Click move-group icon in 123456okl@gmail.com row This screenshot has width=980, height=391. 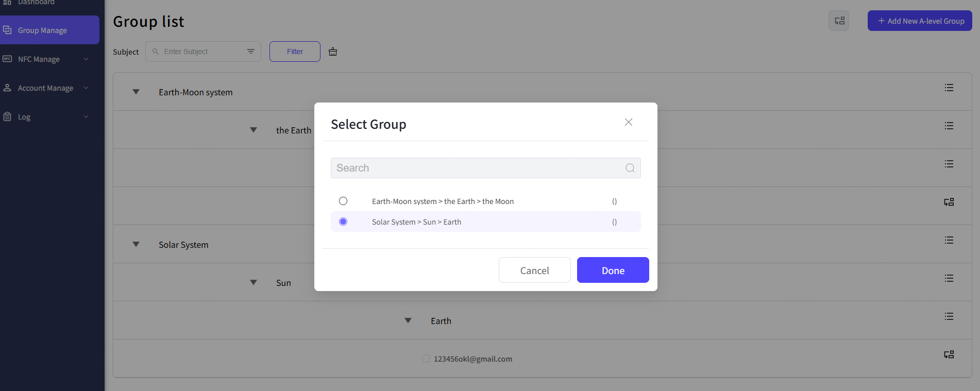pyautogui.click(x=949, y=354)
